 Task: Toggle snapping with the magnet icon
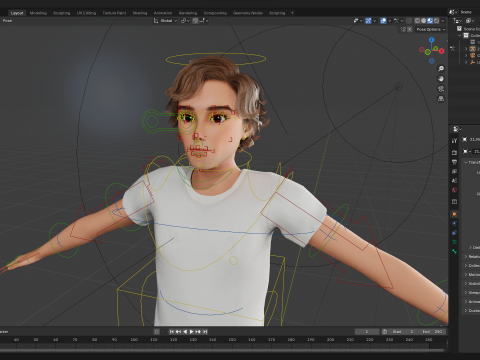click(195, 21)
